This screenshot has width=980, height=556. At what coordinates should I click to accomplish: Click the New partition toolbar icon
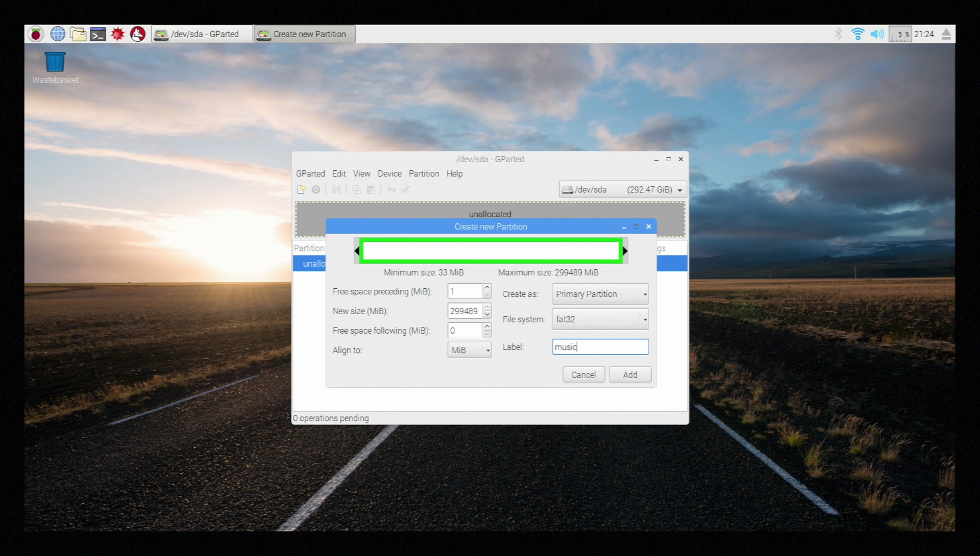(x=301, y=190)
